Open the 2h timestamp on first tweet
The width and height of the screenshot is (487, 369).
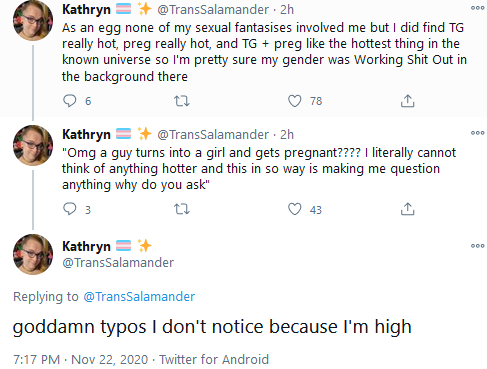click(x=287, y=9)
